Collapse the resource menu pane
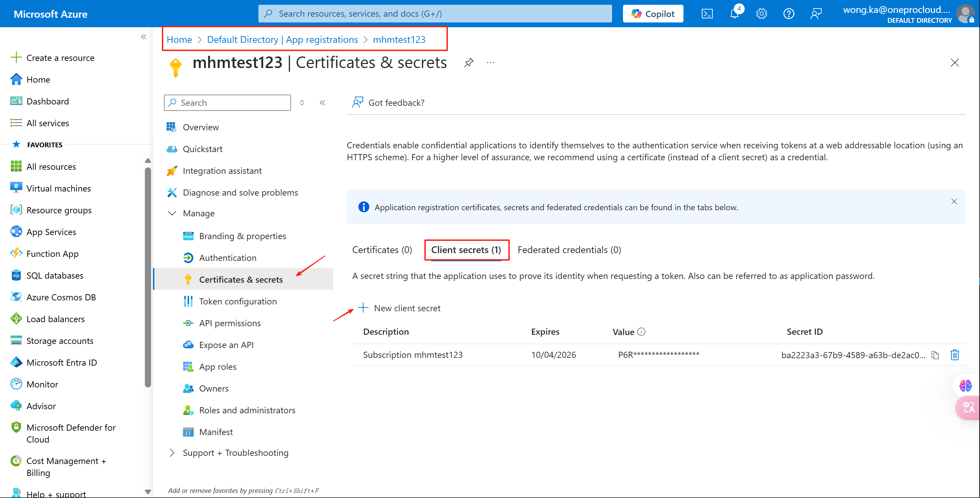980x498 pixels. click(322, 103)
